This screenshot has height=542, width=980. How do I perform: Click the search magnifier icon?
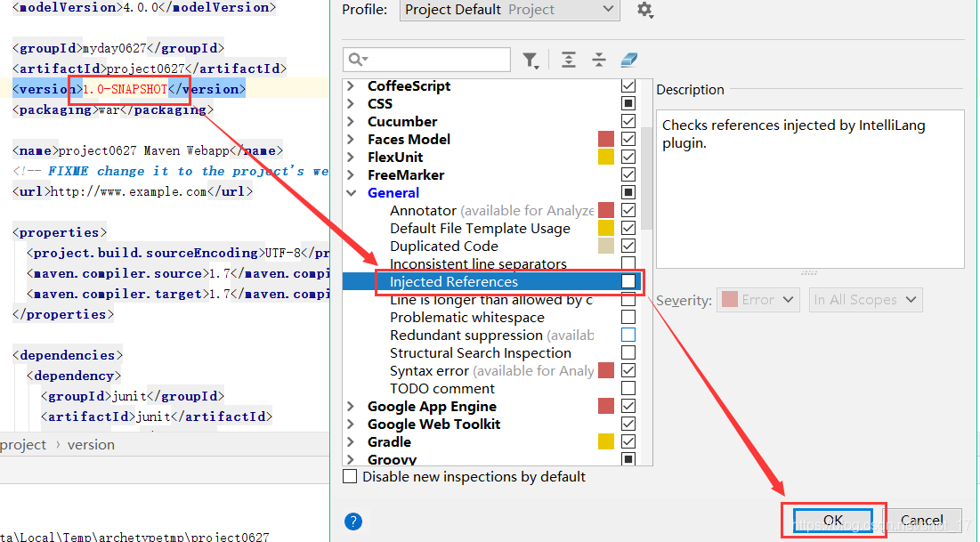(356, 60)
